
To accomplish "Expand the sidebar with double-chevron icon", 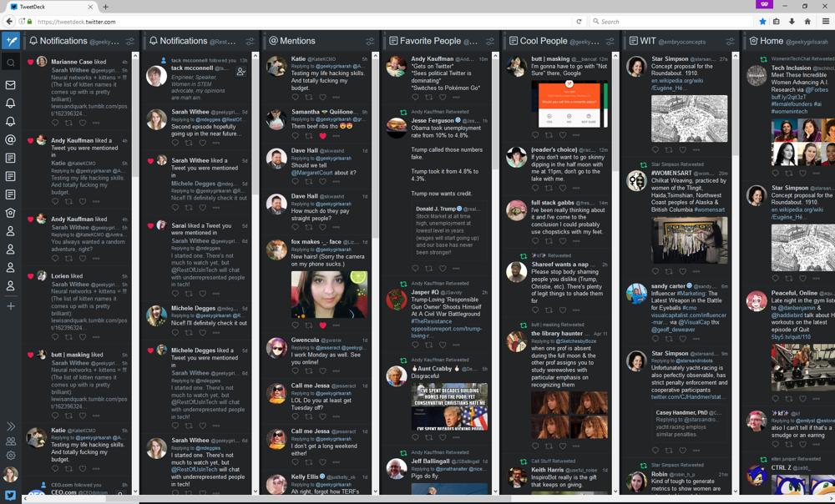I will tap(11, 426).
